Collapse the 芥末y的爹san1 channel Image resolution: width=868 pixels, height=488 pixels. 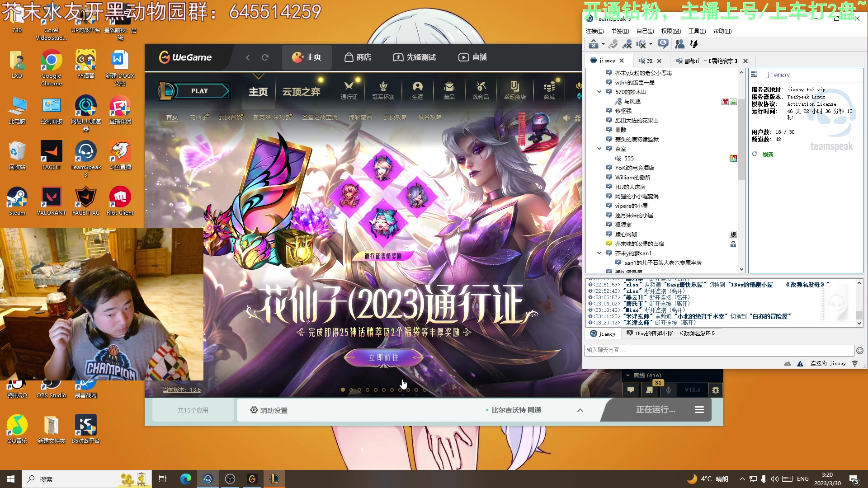(599, 253)
